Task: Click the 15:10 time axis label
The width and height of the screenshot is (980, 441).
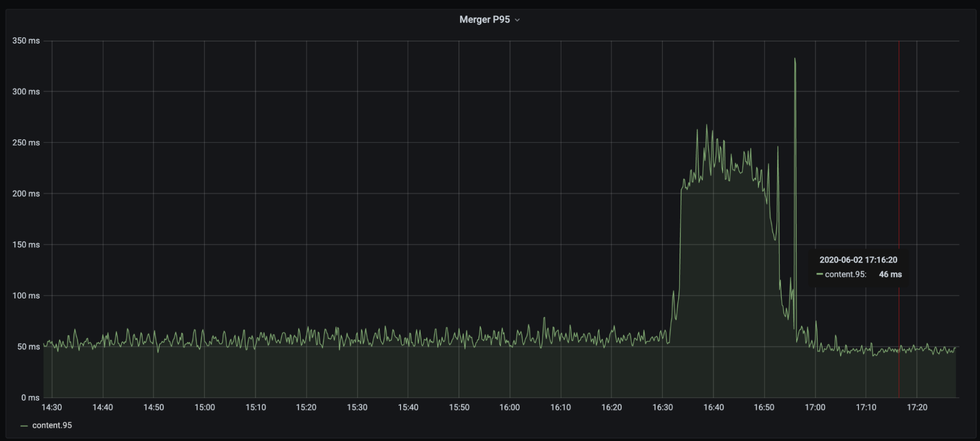Action: coord(255,407)
